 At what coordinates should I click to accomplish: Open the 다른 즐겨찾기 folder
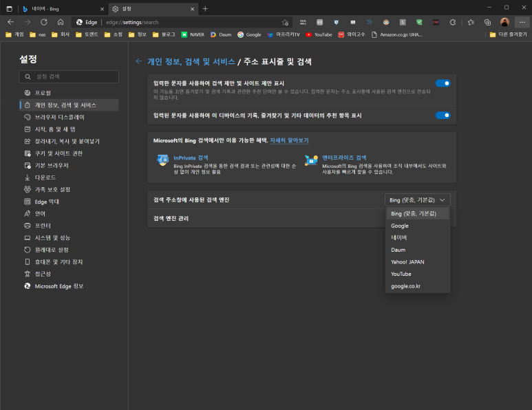pos(508,34)
